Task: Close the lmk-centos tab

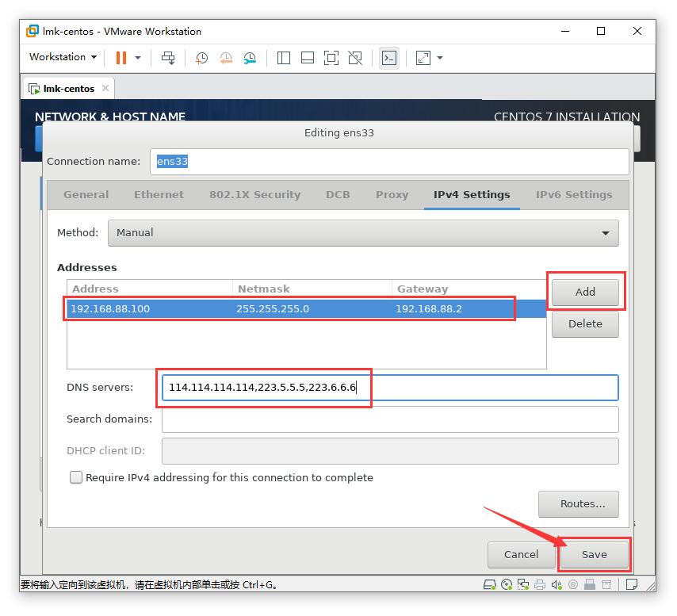Action: tap(105, 88)
